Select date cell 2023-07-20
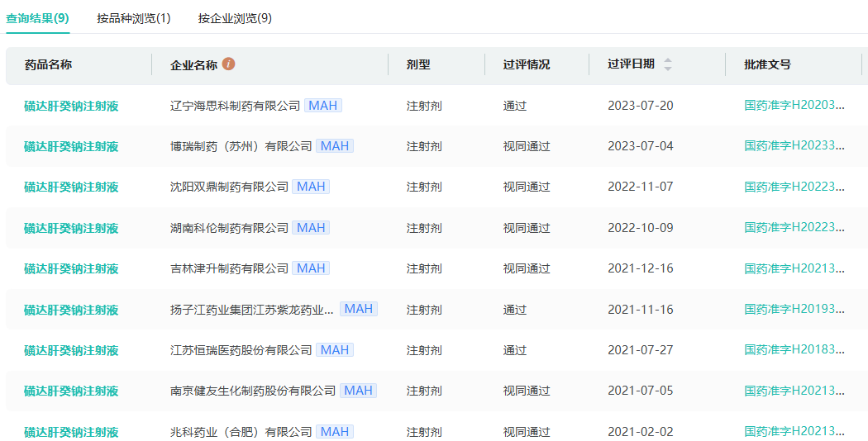 pos(641,106)
